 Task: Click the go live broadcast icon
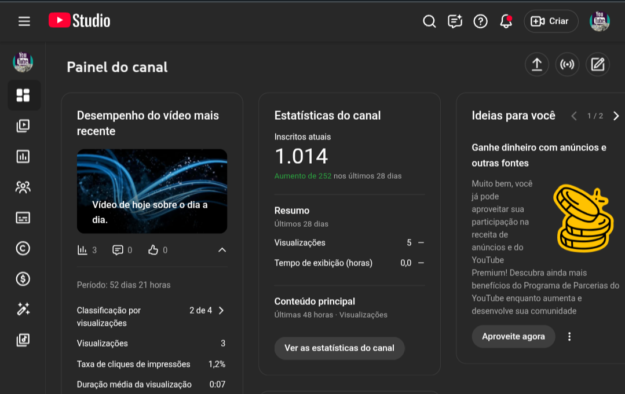click(x=567, y=64)
